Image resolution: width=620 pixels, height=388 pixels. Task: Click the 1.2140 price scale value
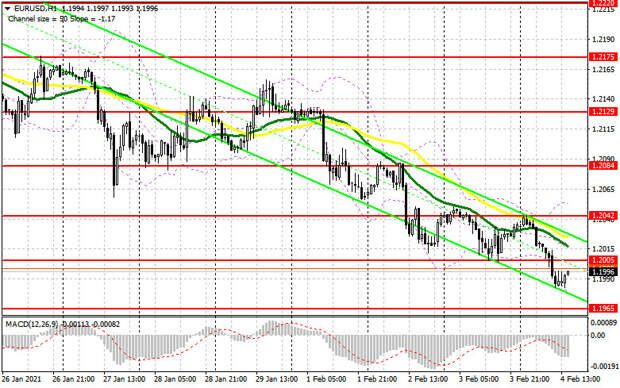(x=604, y=99)
